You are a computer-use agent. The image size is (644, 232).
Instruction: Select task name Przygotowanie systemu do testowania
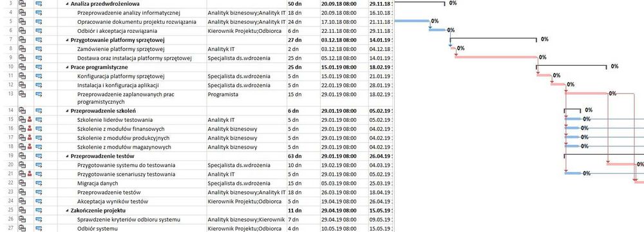pos(126,165)
